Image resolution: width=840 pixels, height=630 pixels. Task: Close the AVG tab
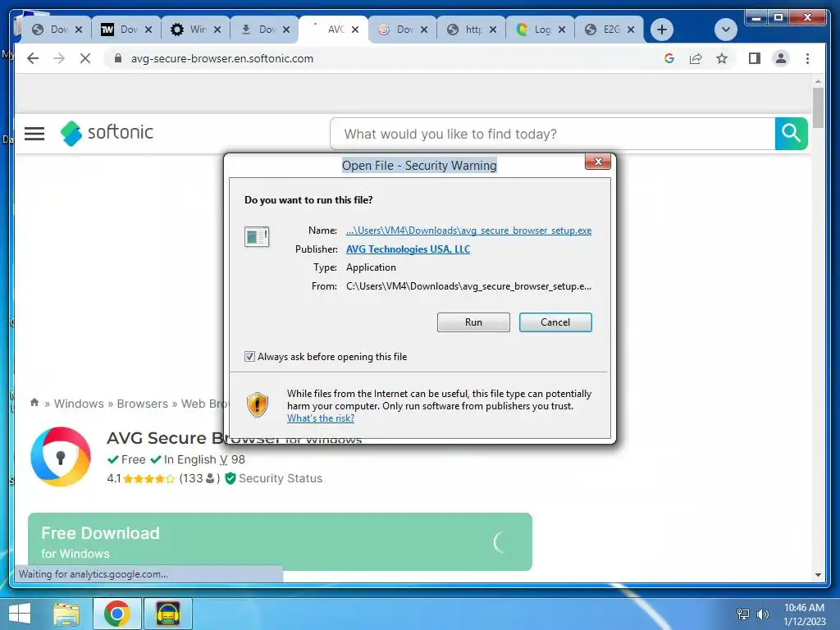354,30
